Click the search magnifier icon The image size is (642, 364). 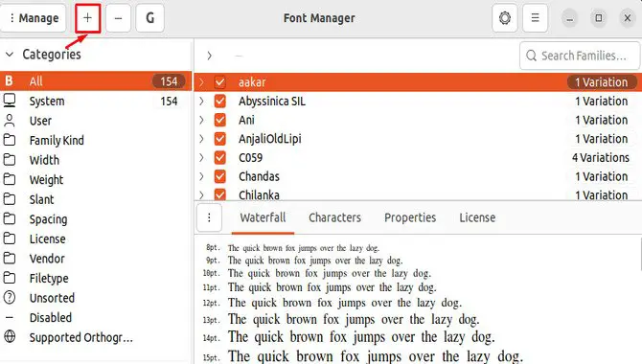tap(531, 56)
